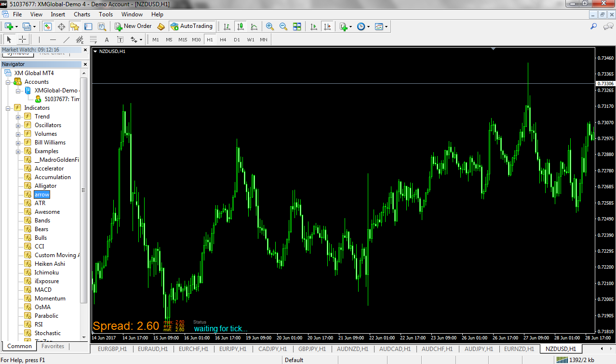The width and height of the screenshot is (616, 364).
Task: Select the Horizontal Line drawing tool
Action: click(53, 39)
